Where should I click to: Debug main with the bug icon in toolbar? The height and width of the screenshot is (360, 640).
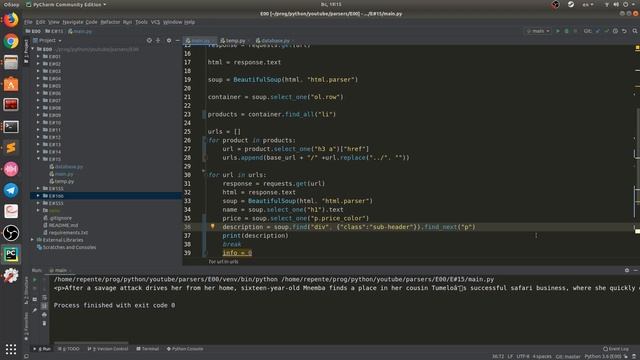coord(567,31)
